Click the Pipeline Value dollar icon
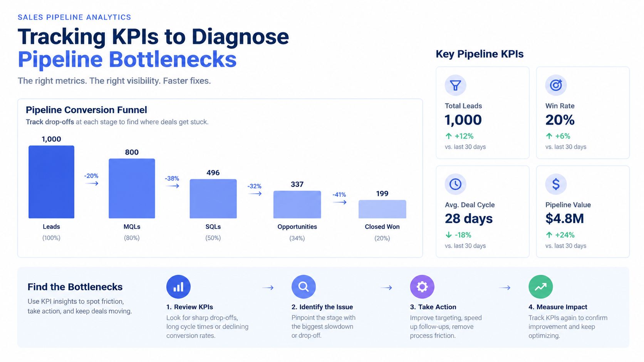 [x=556, y=184]
